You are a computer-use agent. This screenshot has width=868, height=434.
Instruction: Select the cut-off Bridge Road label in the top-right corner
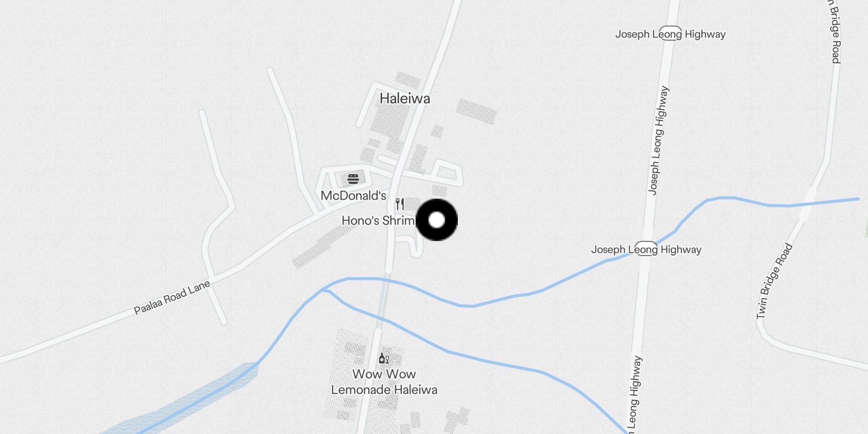point(835,31)
